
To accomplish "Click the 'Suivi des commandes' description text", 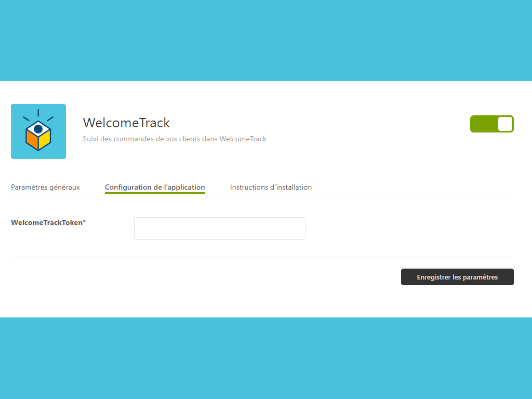I will [175, 139].
